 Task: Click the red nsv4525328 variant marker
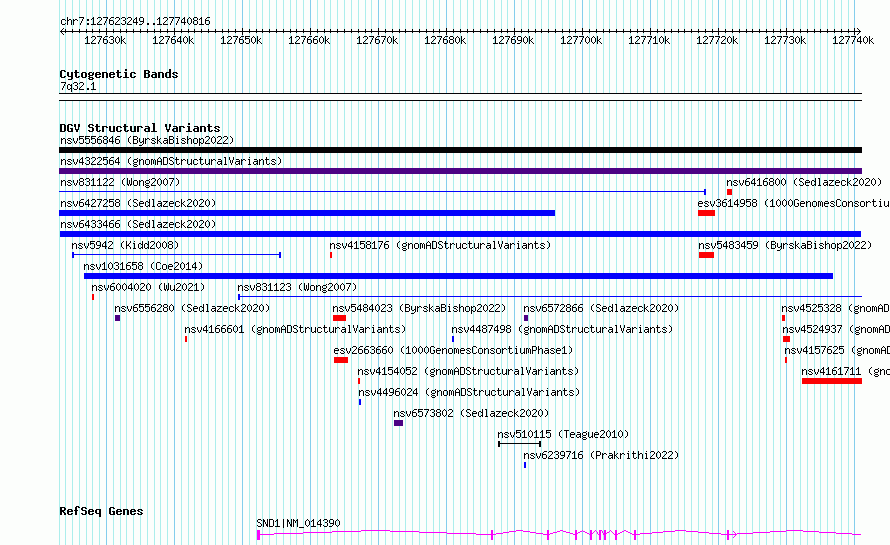pyautogui.click(x=783, y=318)
